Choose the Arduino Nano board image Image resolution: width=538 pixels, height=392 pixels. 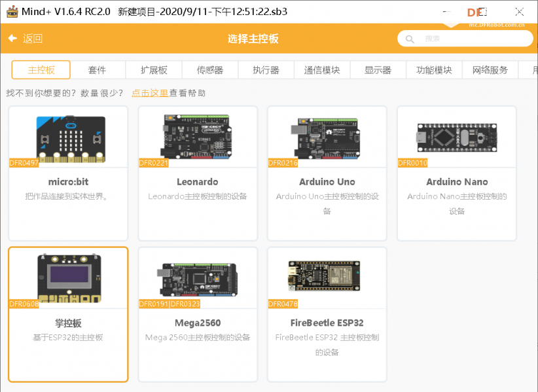tap(457, 137)
